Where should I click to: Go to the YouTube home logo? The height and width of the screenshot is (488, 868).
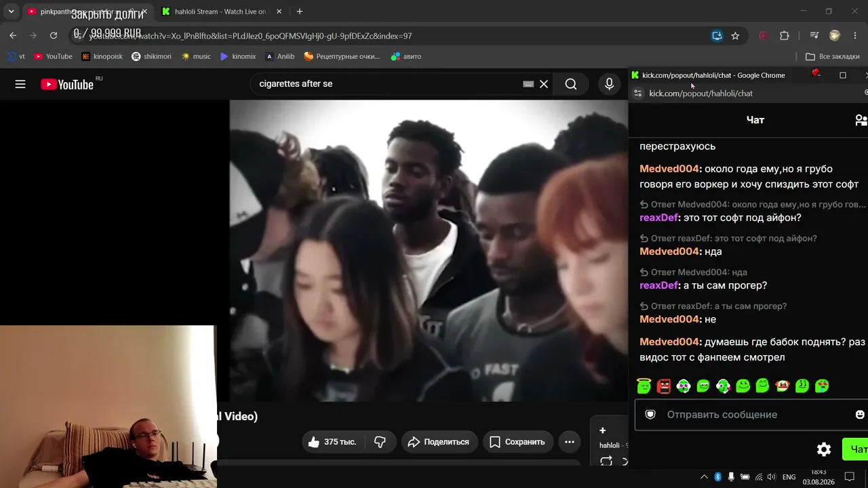pyautogui.click(x=67, y=84)
